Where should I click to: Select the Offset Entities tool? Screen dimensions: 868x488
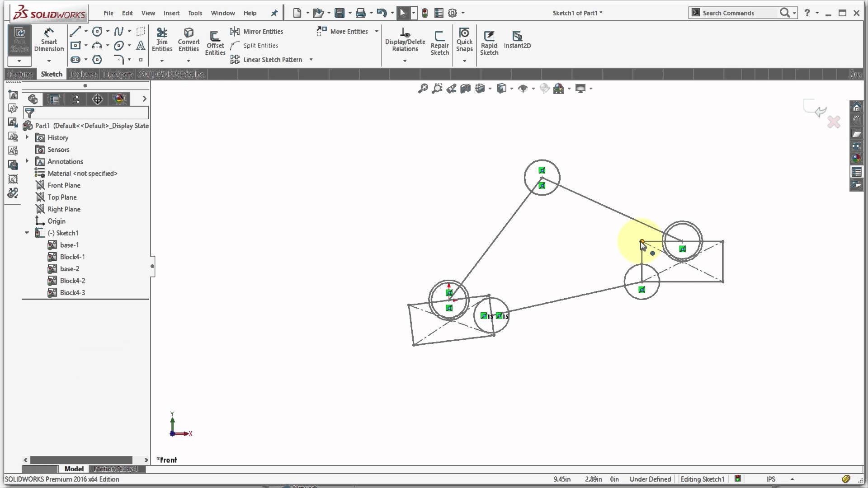215,41
